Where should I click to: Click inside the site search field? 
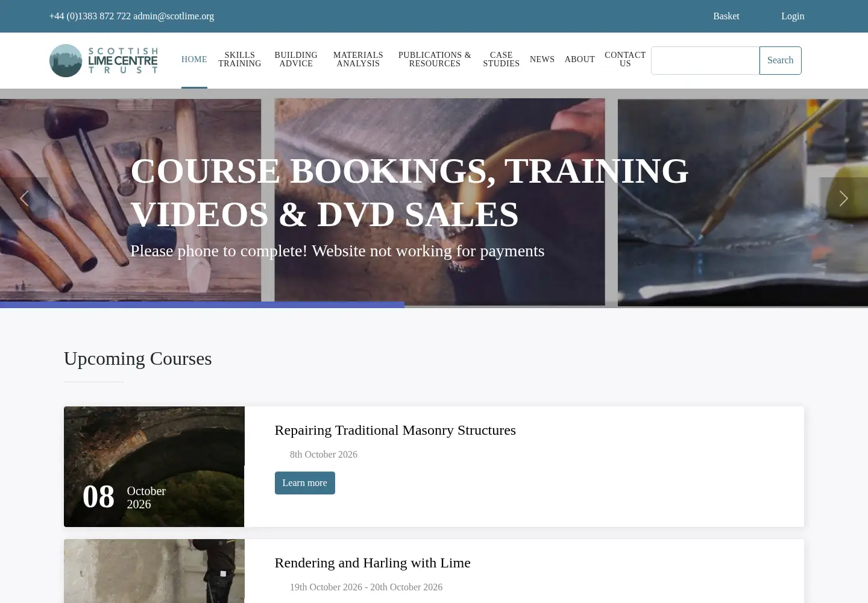pos(705,60)
